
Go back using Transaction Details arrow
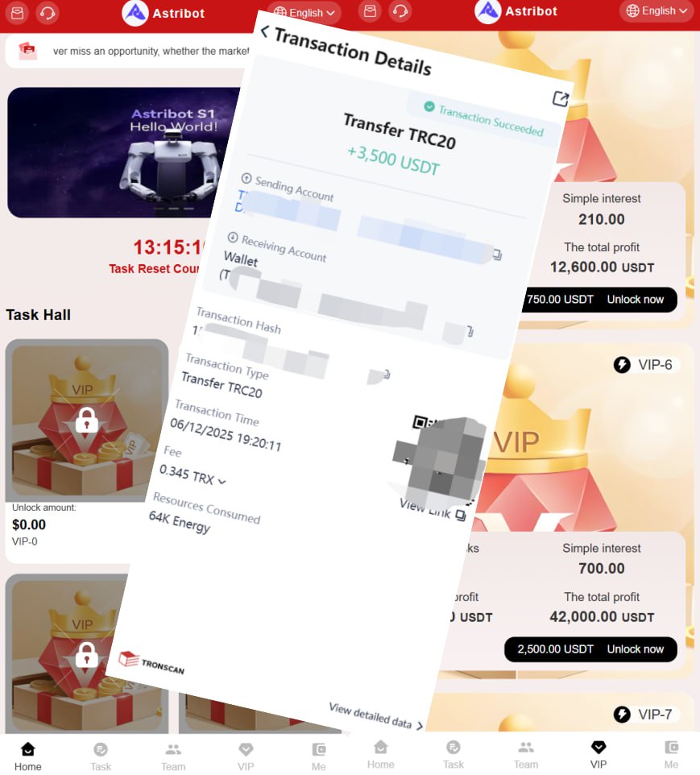click(x=264, y=31)
